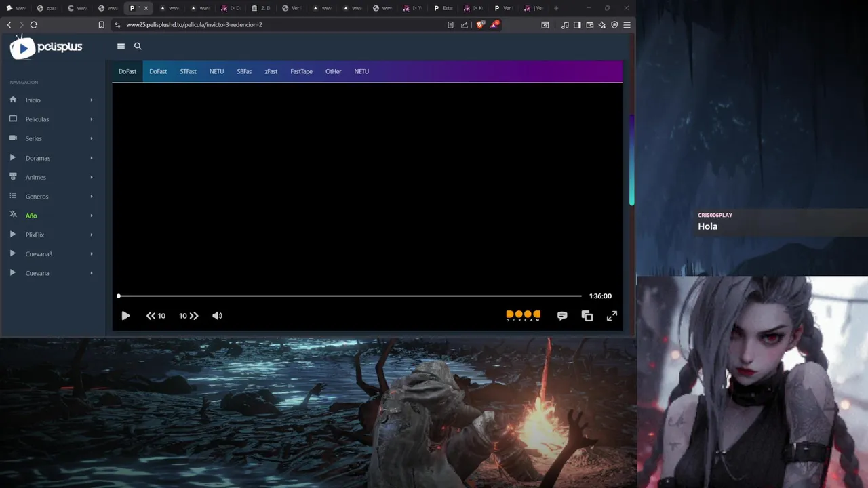Open the music playlist browser icon

coord(565,25)
